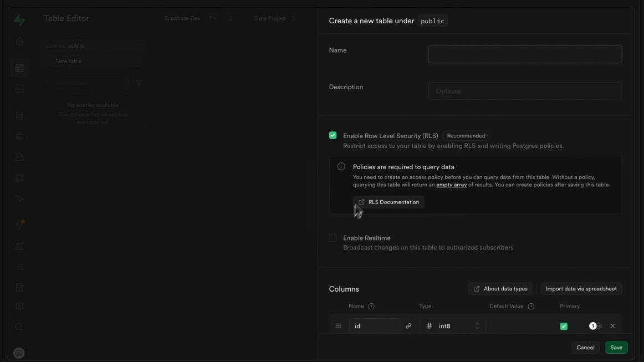This screenshot has height=362, width=644.
Task: Click the Recommended badge beside RLS
Action: click(x=466, y=136)
